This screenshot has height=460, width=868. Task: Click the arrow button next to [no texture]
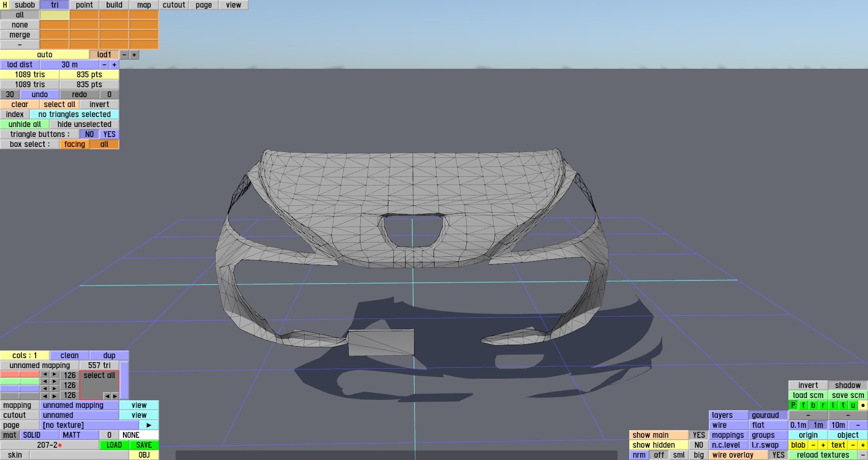149,425
